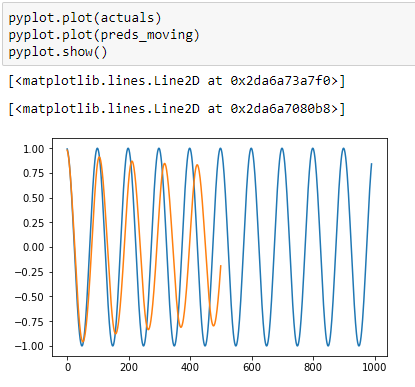Screen dimensions: 415x387
Task: Click y-axis tick label 0.00
Action: coord(33,248)
